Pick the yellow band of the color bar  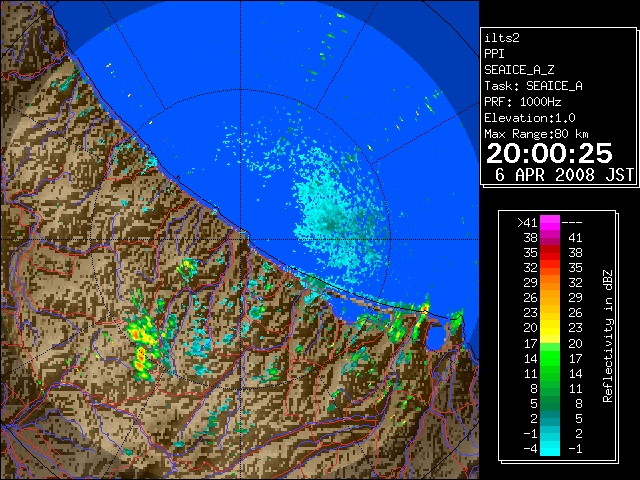pos(550,329)
